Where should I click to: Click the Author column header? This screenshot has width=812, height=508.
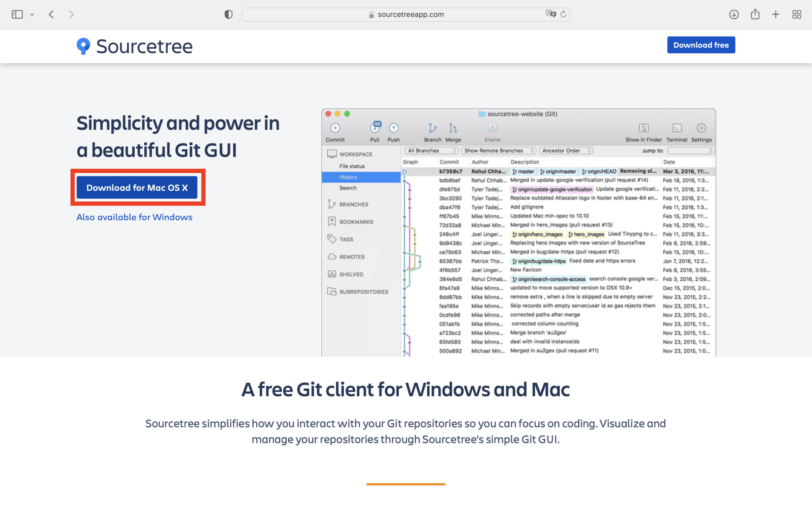click(x=480, y=162)
